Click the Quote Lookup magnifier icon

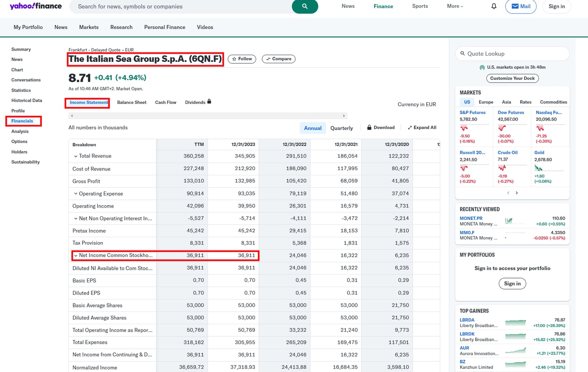pos(462,53)
